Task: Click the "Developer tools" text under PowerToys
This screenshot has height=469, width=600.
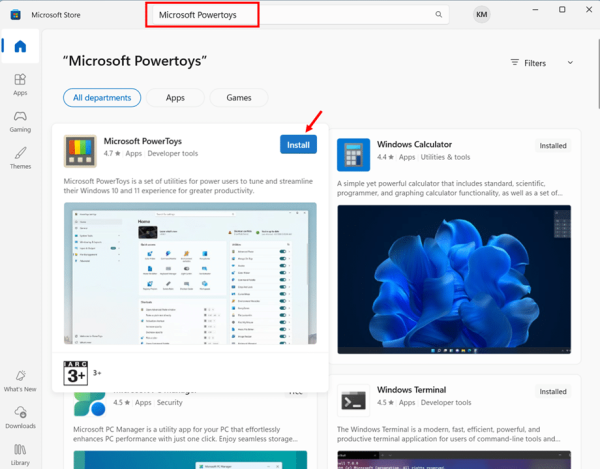Action: (x=173, y=153)
